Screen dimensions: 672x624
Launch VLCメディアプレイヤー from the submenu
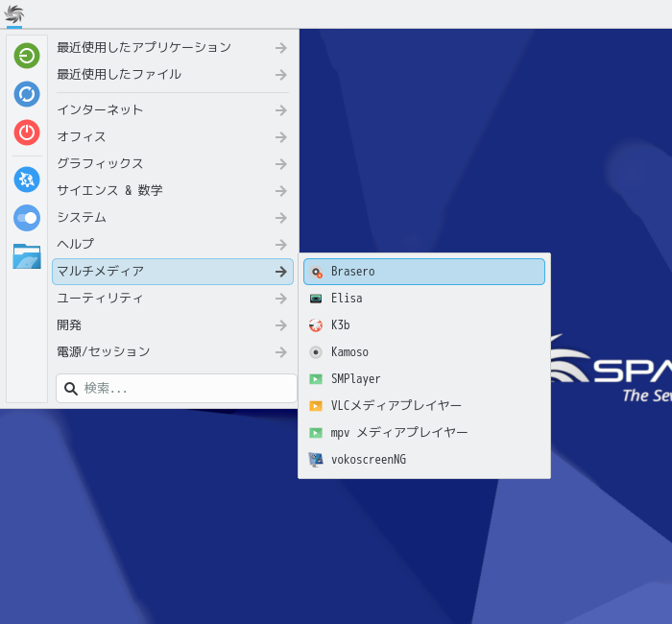point(424,405)
